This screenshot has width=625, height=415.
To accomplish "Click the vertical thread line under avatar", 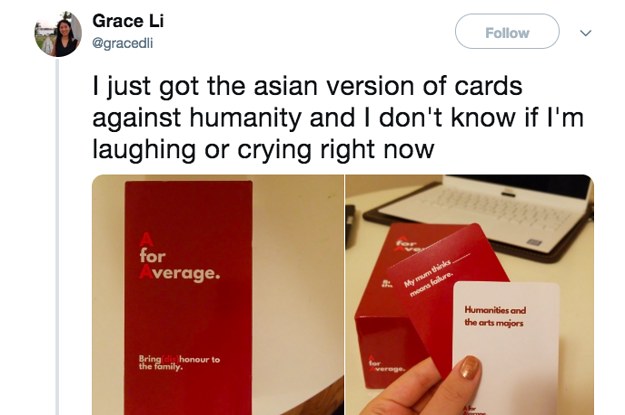I will pyautogui.click(x=57, y=237).
